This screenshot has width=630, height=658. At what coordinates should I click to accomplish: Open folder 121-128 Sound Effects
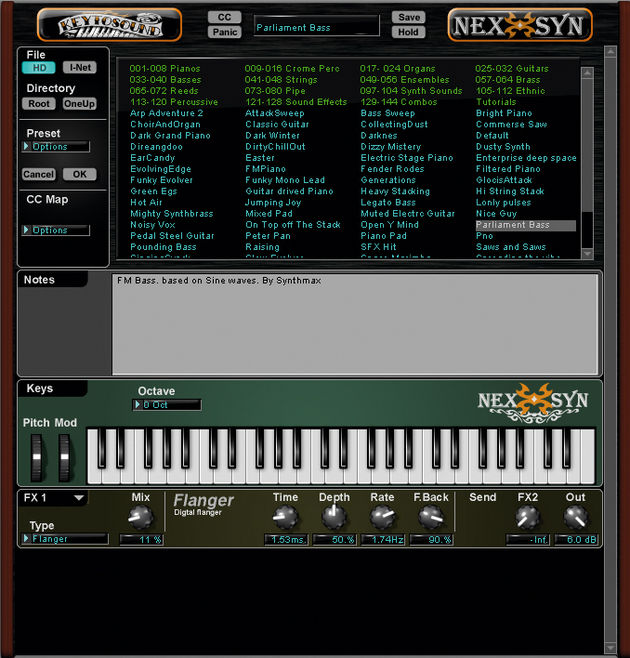tap(296, 102)
